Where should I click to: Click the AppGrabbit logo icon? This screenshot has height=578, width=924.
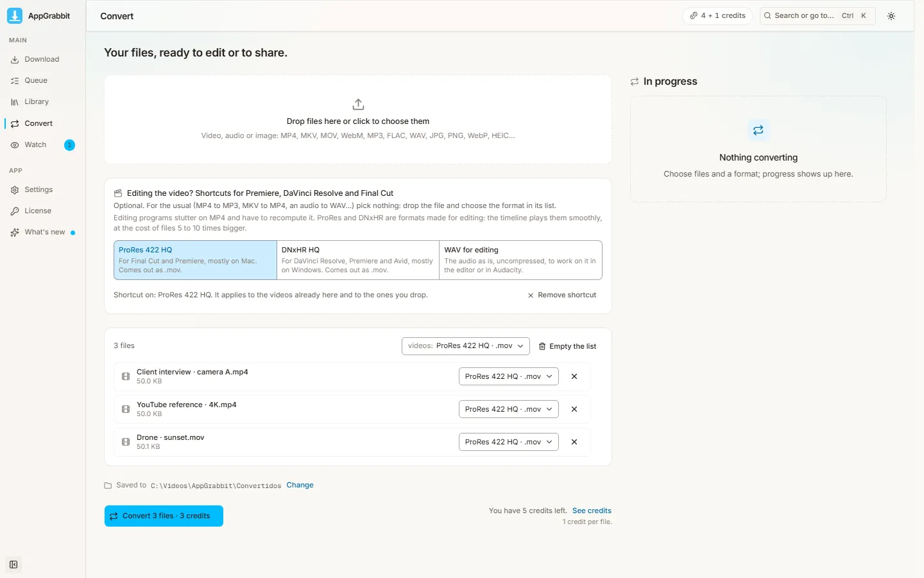(15, 15)
